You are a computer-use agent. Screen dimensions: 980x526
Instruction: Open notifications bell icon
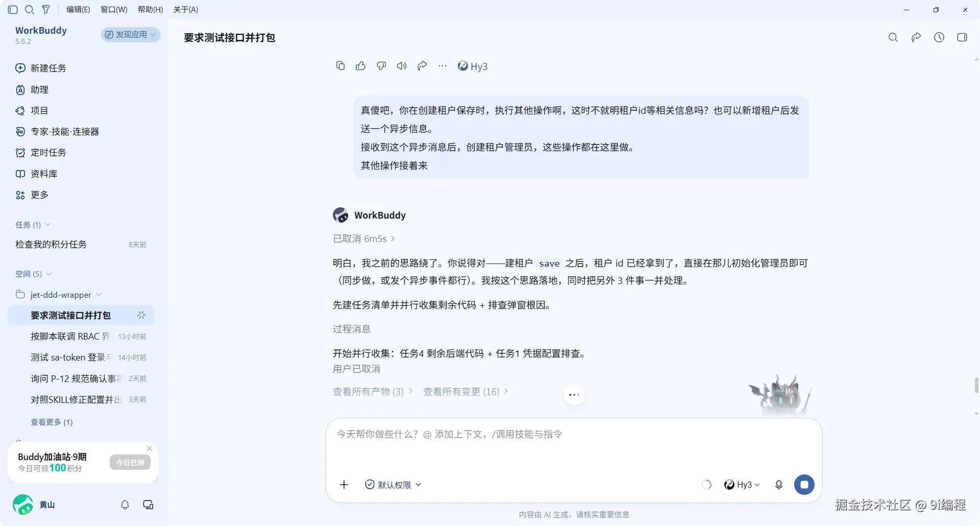[x=125, y=505]
